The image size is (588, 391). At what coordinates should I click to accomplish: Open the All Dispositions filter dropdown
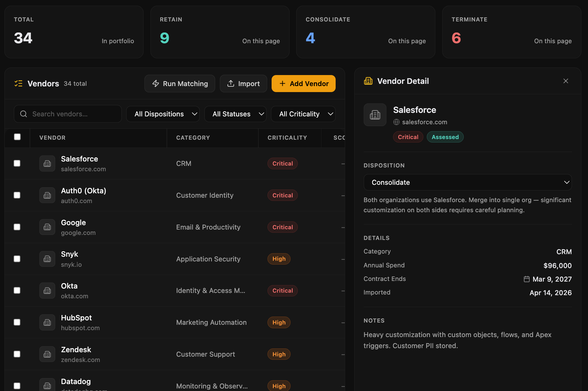[163, 114]
